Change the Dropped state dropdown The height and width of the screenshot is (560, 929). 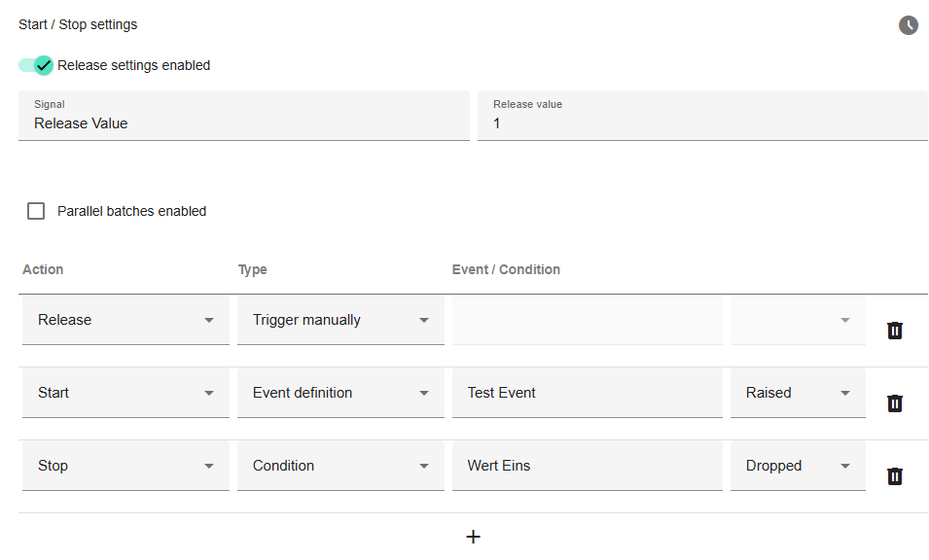coord(798,466)
